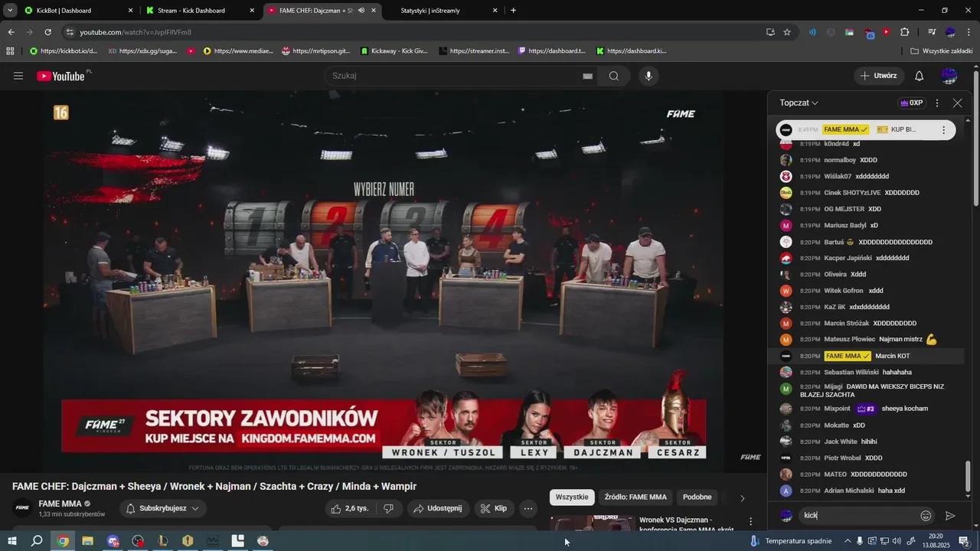
Task: Select Wszystkie filter chip
Action: coord(572,497)
